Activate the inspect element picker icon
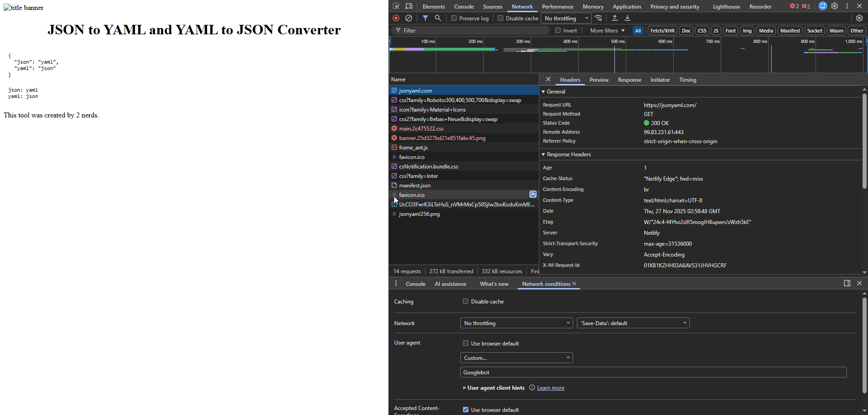868x415 pixels. point(396,6)
